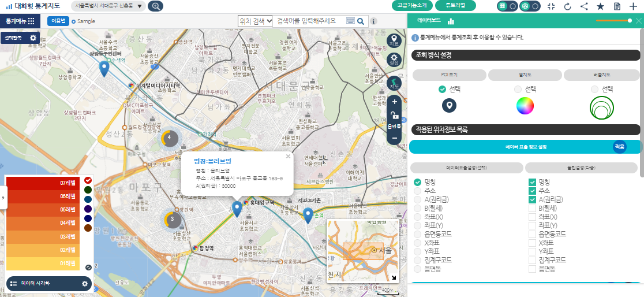
Task: Open the 통계메뉴 menu
Action: click(20, 21)
